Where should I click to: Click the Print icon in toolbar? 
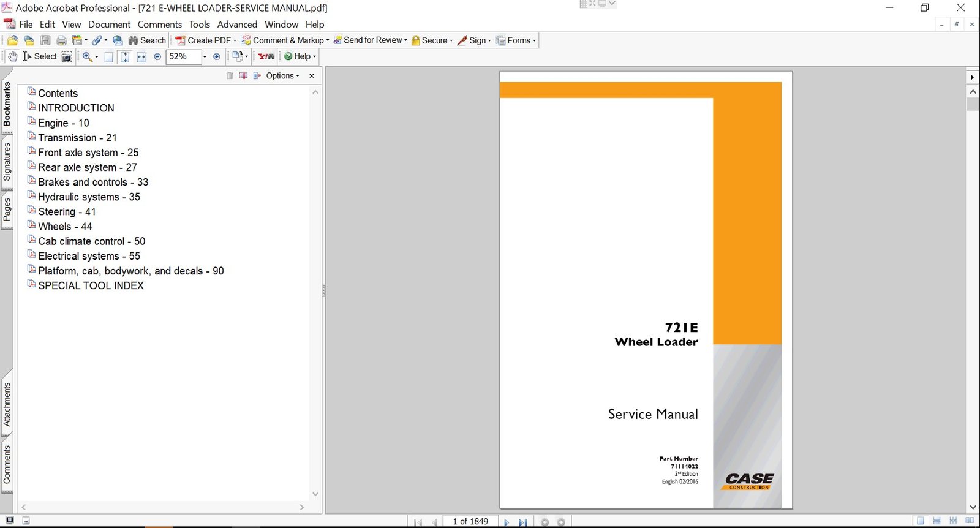pyautogui.click(x=61, y=40)
